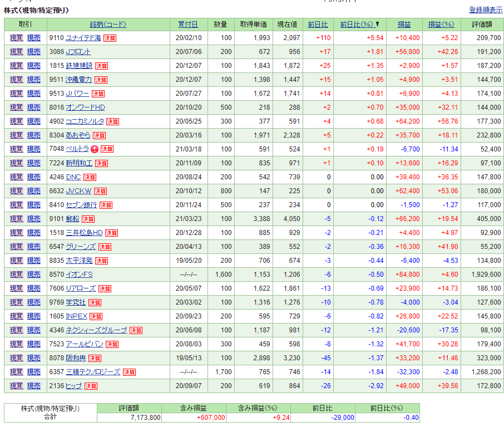This screenshot has width=504, height=431.
Task: Click the 決算 badge beside あおぞら
Action: point(99,136)
